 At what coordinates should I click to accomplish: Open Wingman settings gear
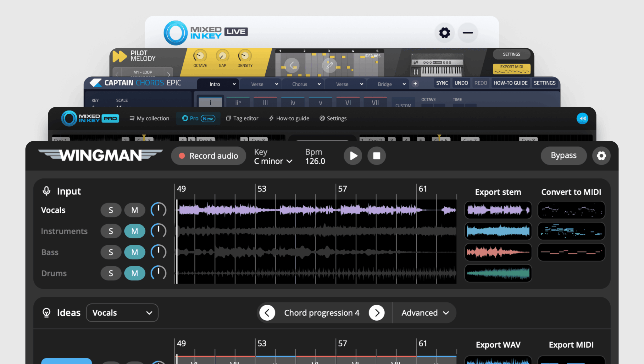[601, 156]
